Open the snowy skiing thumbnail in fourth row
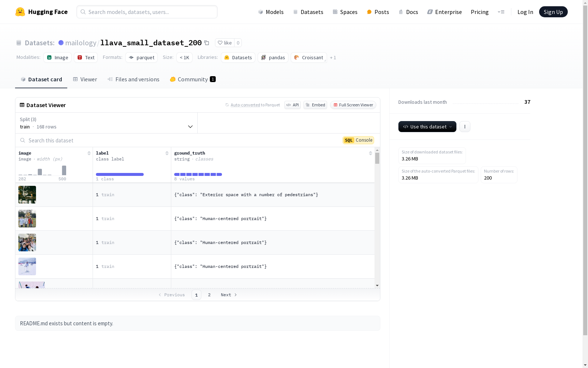588x368 pixels. click(27, 266)
